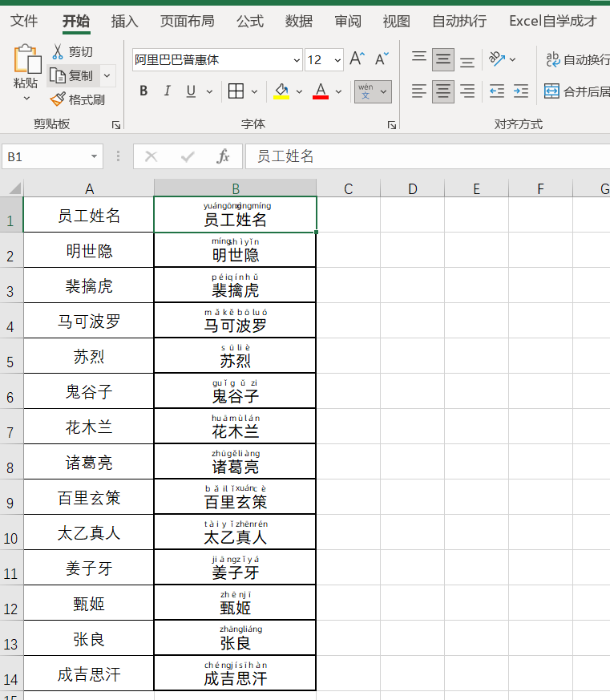Switch to the 审阅 (Review) tab
This screenshot has height=700, width=610.
(348, 21)
